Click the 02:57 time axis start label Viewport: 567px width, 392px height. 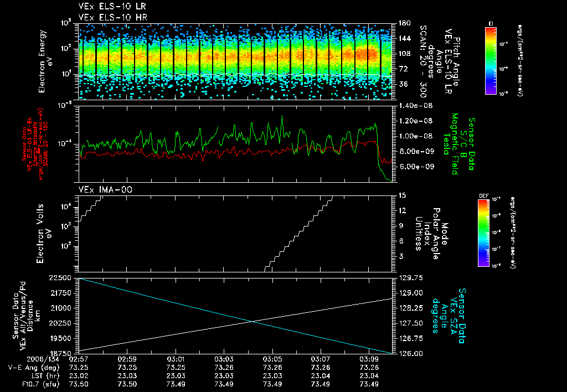tap(79, 359)
